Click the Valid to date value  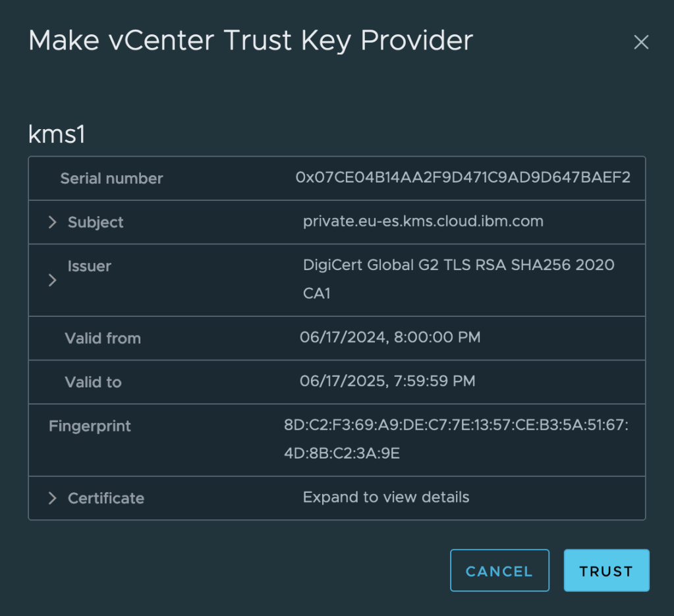pos(387,381)
